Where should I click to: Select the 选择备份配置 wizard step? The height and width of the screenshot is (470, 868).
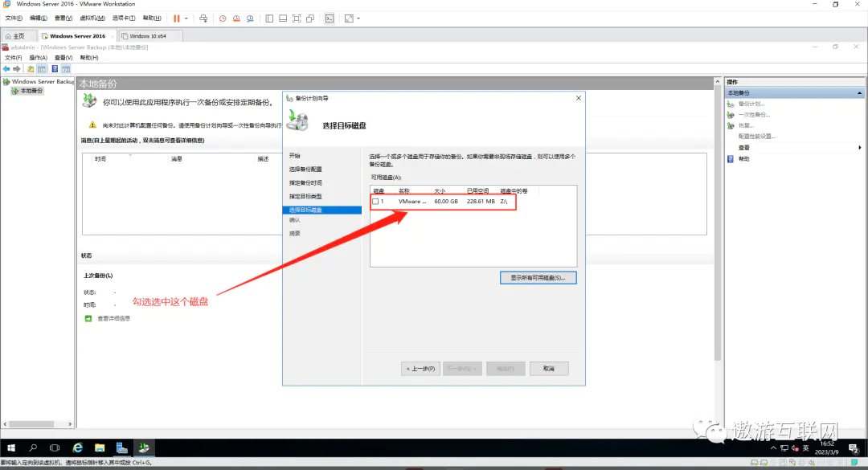305,170
